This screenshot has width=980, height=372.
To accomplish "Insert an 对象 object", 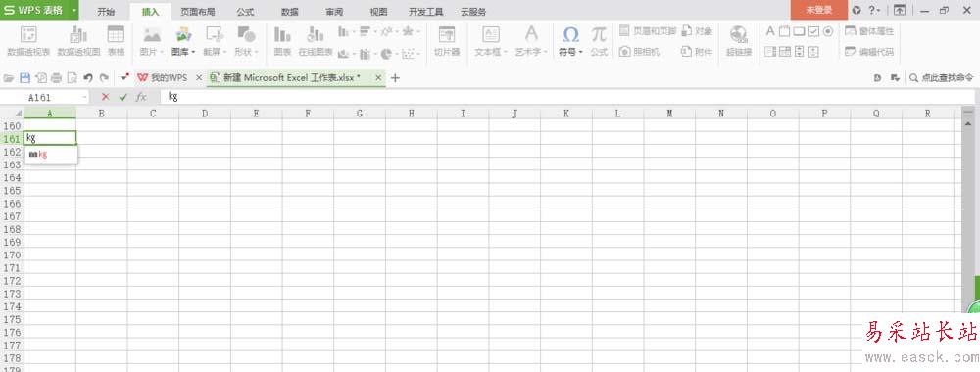I will [x=697, y=31].
